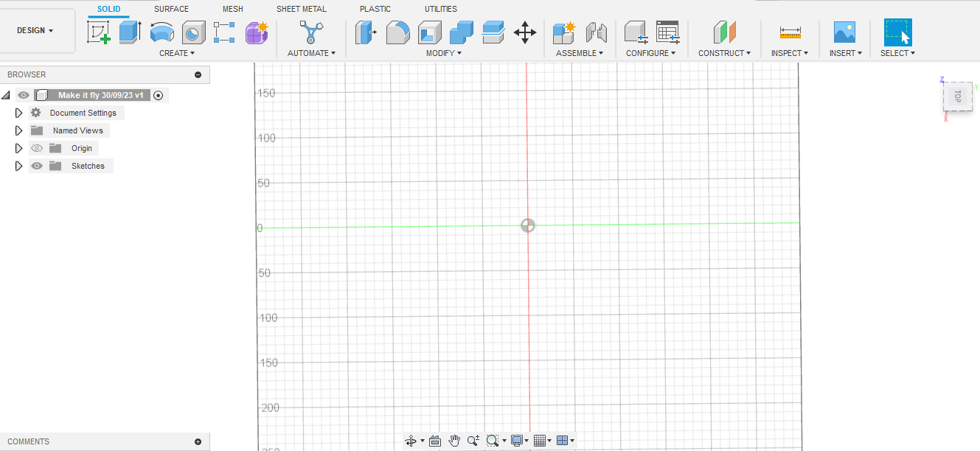Open the Modify dropdown menu

click(x=443, y=52)
